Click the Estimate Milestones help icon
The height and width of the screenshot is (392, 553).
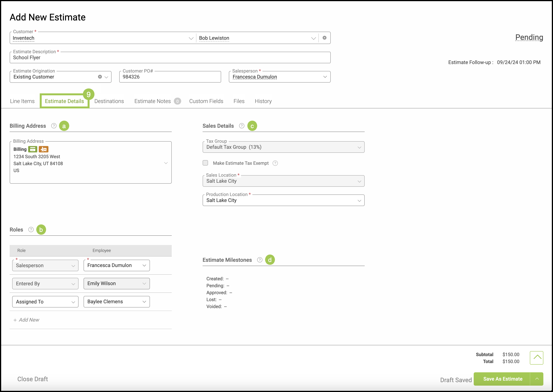coord(260,260)
